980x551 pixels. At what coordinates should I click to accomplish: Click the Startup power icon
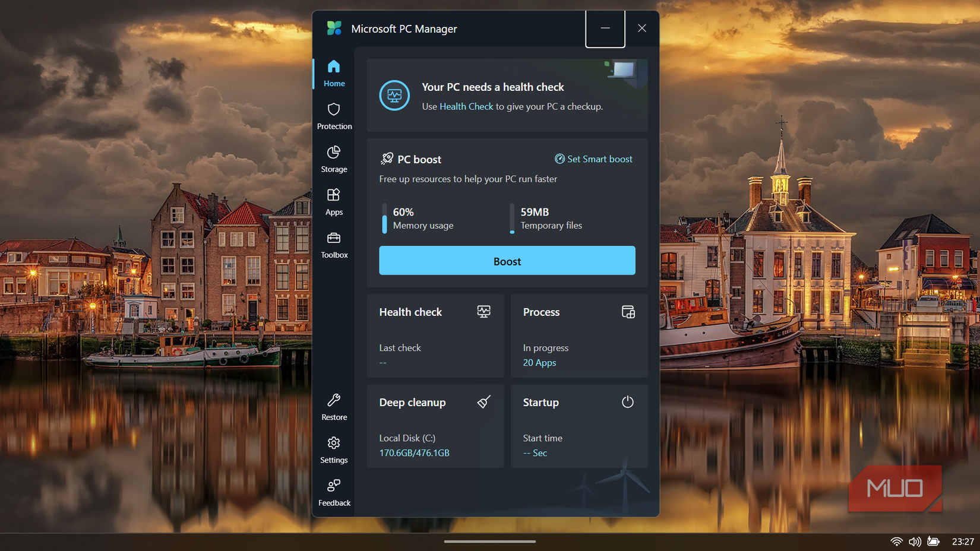(627, 402)
